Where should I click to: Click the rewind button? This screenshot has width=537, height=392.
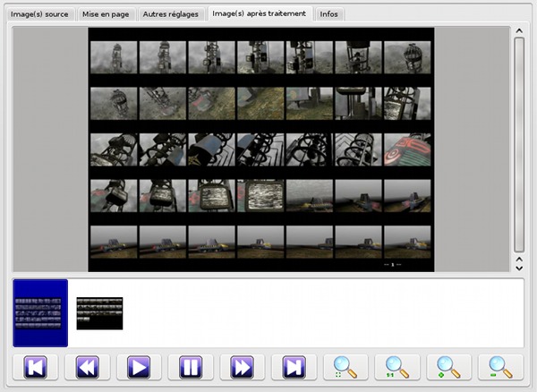pos(88,367)
